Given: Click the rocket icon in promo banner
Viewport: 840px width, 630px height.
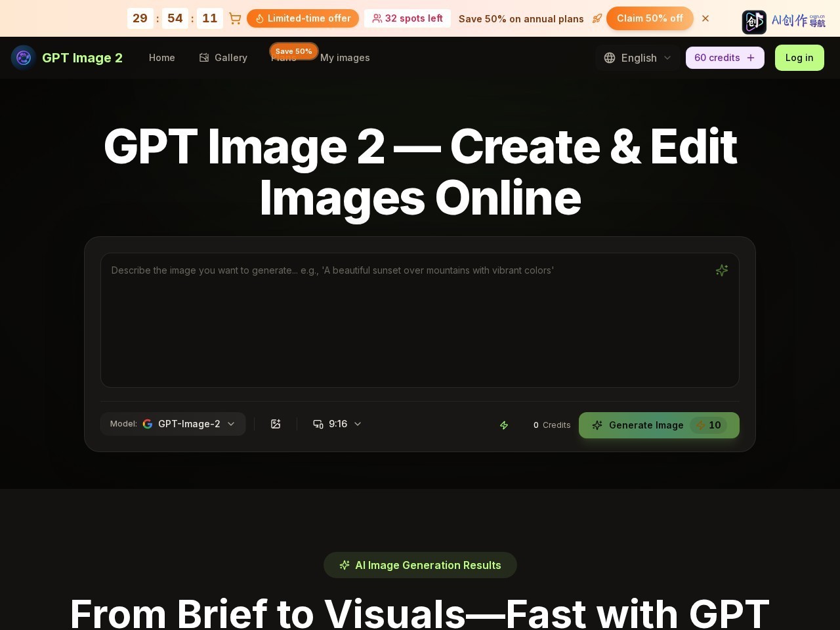Looking at the screenshot, I should click(x=597, y=18).
